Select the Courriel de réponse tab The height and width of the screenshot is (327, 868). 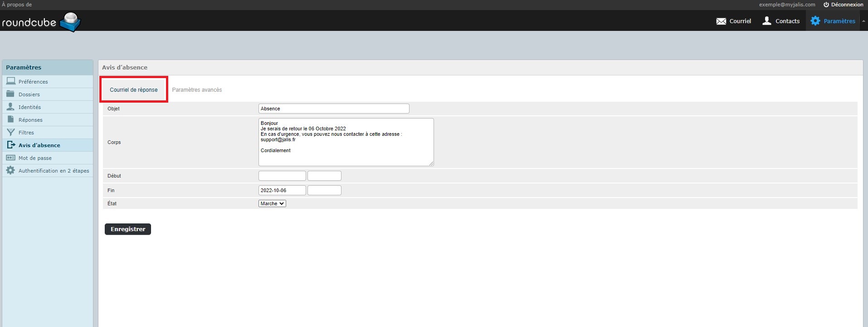coord(134,90)
